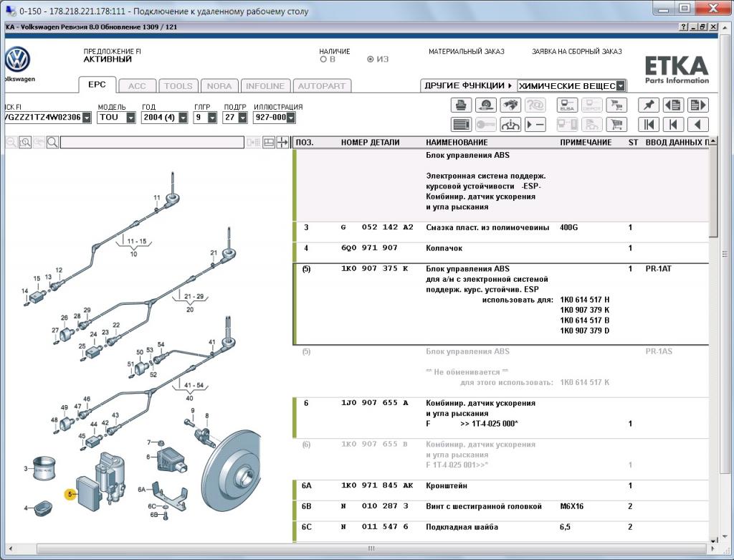Click МАТЕРИАЛЬНЫЙ ЗАКАЗ
Image resolution: width=734 pixels, height=560 pixels.
click(x=467, y=52)
